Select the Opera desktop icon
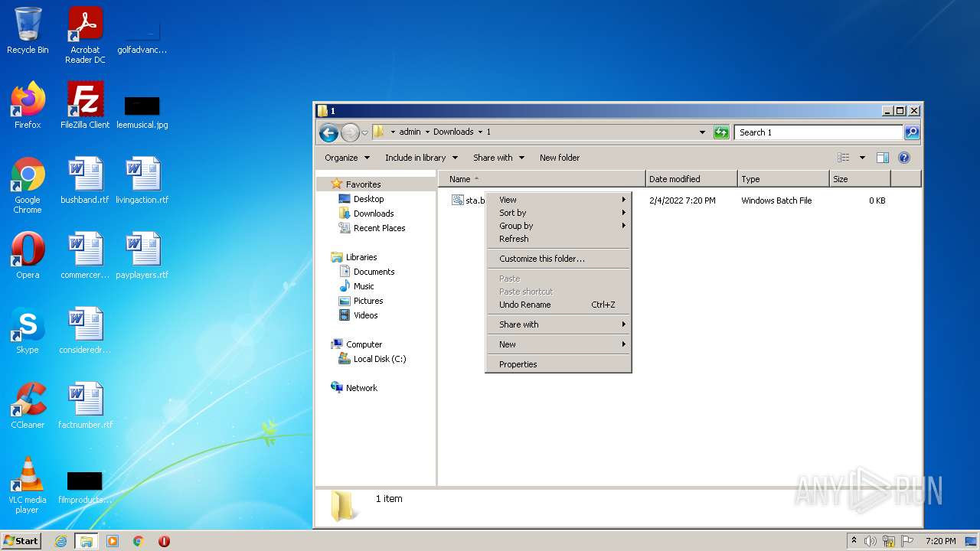 tap(28, 256)
